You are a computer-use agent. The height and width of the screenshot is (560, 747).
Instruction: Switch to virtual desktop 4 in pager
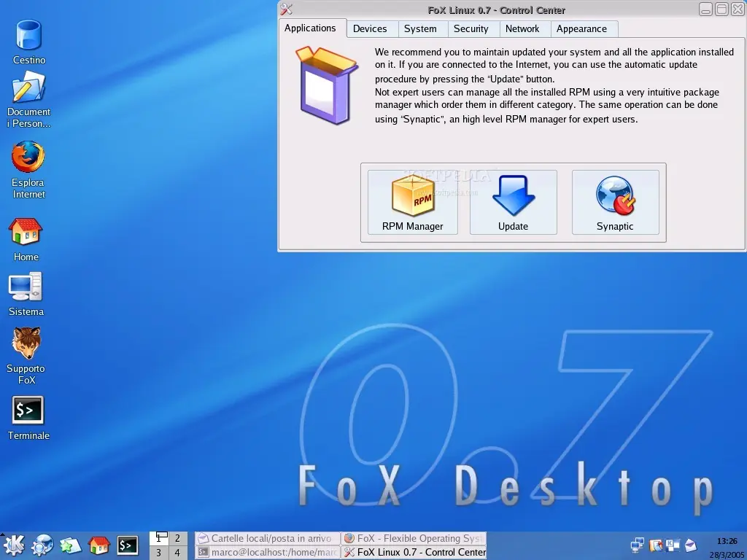click(177, 553)
